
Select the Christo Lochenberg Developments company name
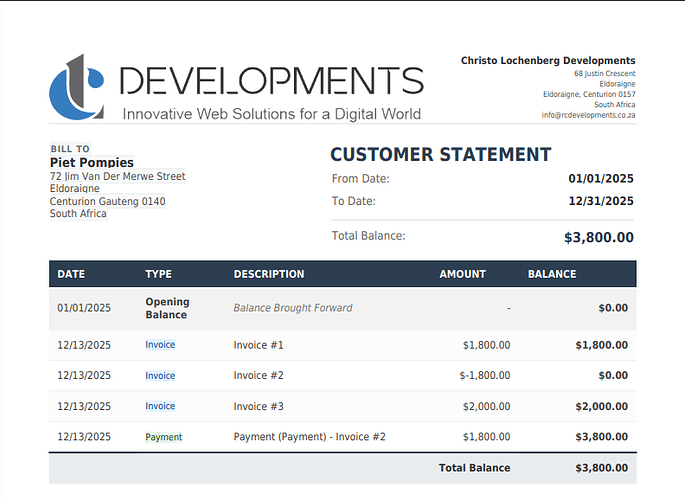tap(548, 61)
